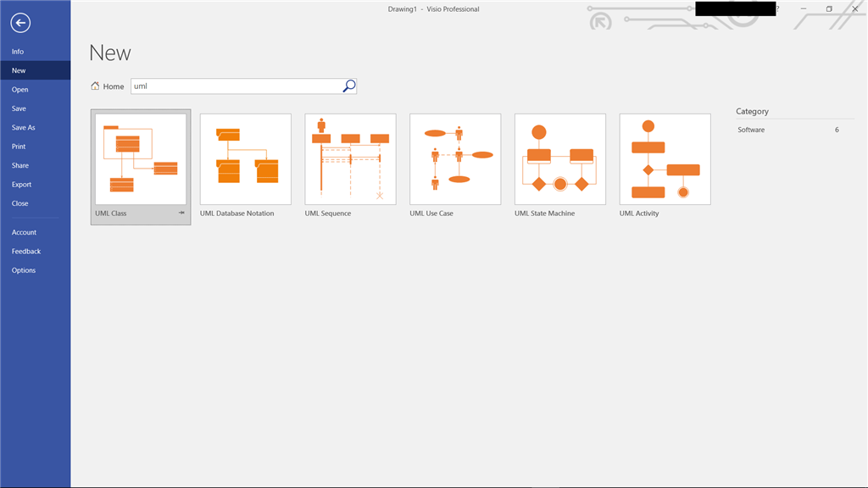Viewport: 868px width, 488px height.
Task: Click the UML Database Notation label
Action: pyautogui.click(x=237, y=213)
